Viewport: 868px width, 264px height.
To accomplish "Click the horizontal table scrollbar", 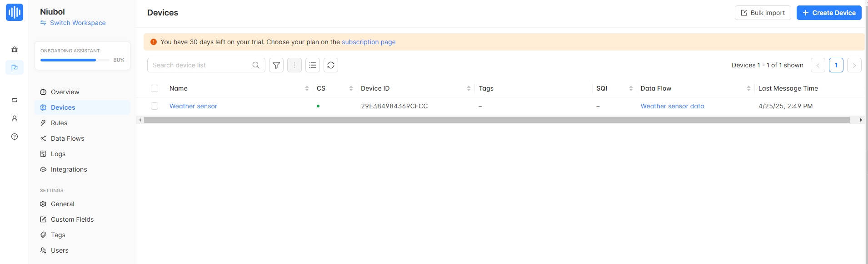I will point(497,120).
